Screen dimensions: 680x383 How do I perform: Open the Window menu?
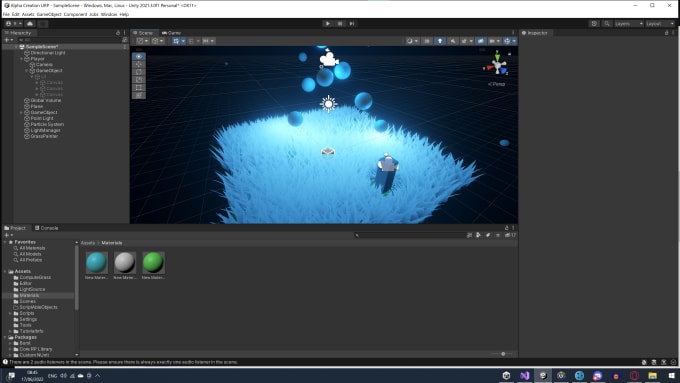click(109, 14)
